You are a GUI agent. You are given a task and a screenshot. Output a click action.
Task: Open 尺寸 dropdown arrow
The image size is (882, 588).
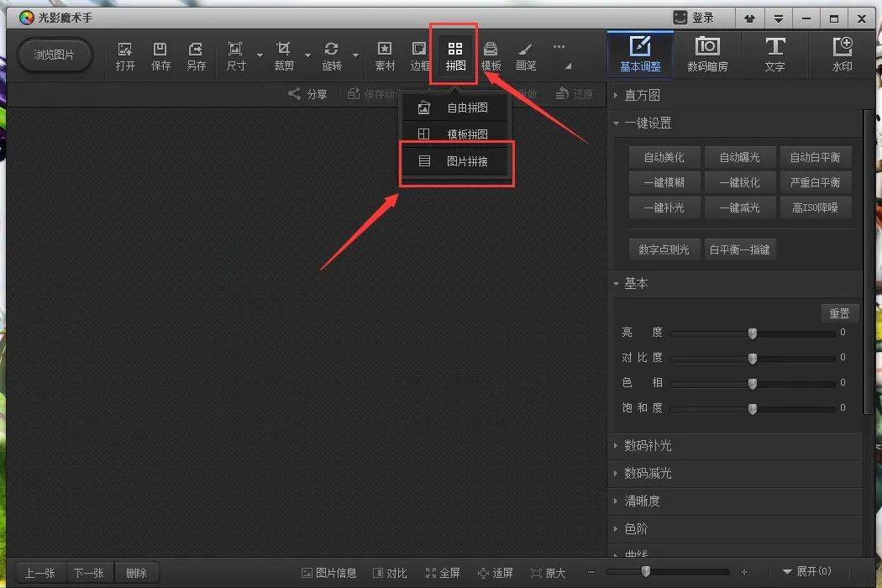click(x=260, y=55)
